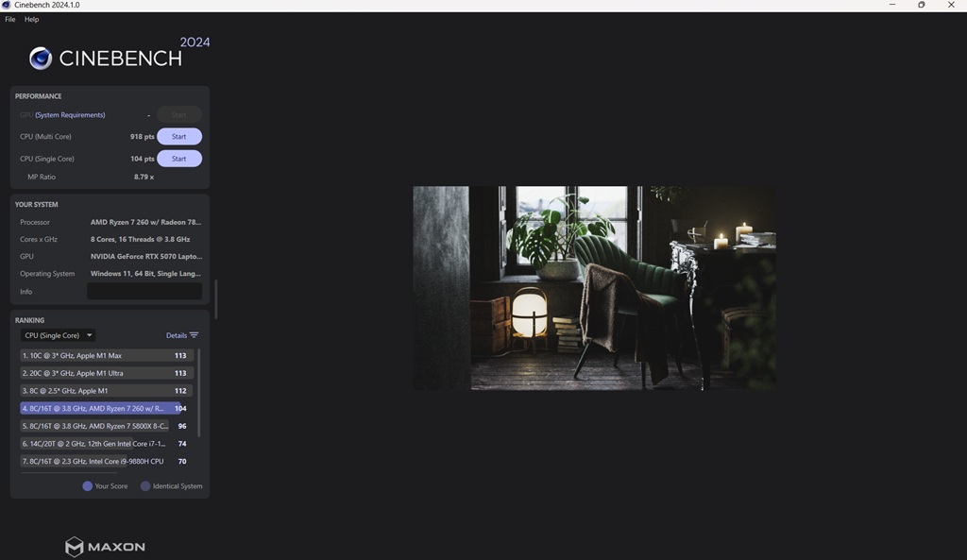Click the Maxon hexagon logo
Viewport: 967px width, 560px height.
click(75, 547)
